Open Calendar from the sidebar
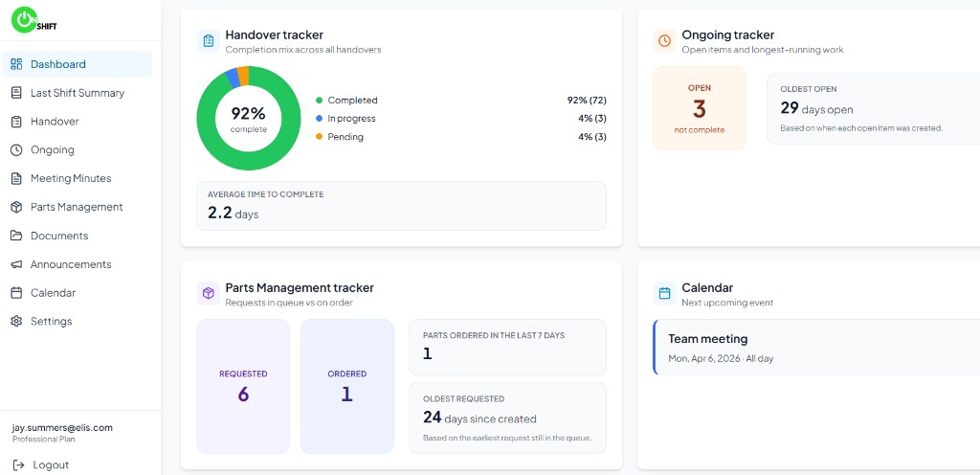This screenshot has height=475, width=980. coord(77,292)
